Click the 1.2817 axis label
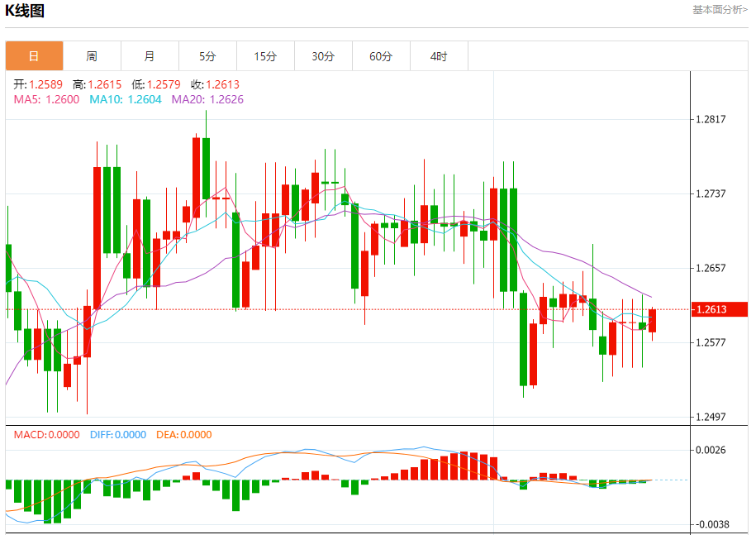 [x=711, y=119]
